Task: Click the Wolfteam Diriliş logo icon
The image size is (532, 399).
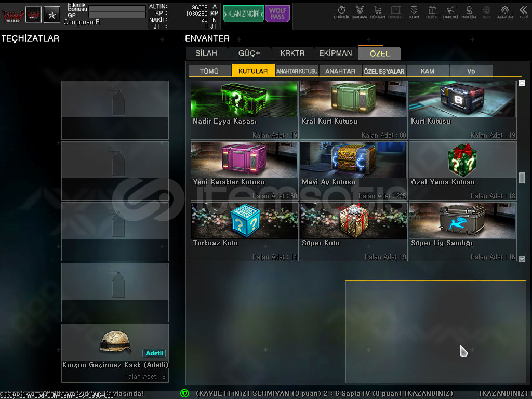Action: [x=12, y=15]
